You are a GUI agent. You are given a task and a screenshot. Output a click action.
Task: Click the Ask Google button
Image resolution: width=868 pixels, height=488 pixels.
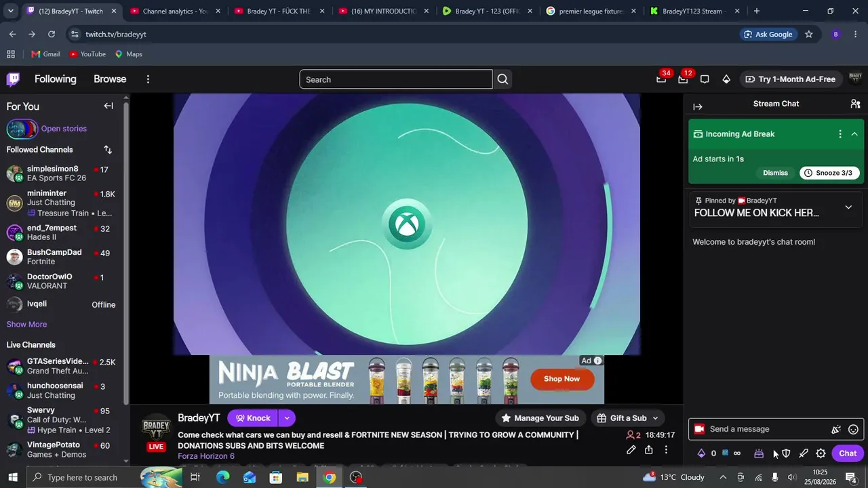click(768, 35)
